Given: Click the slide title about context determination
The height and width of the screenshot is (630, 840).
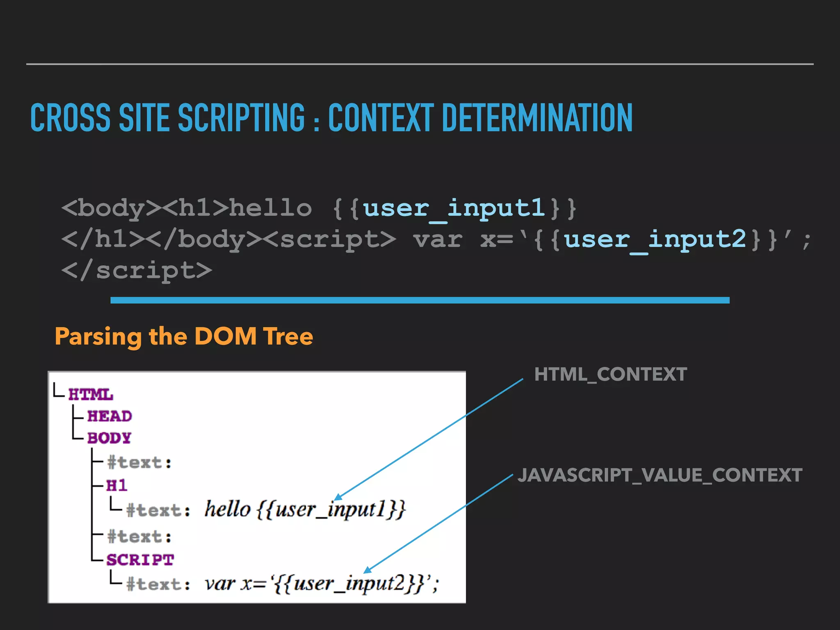Looking at the screenshot, I should (331, 118).
